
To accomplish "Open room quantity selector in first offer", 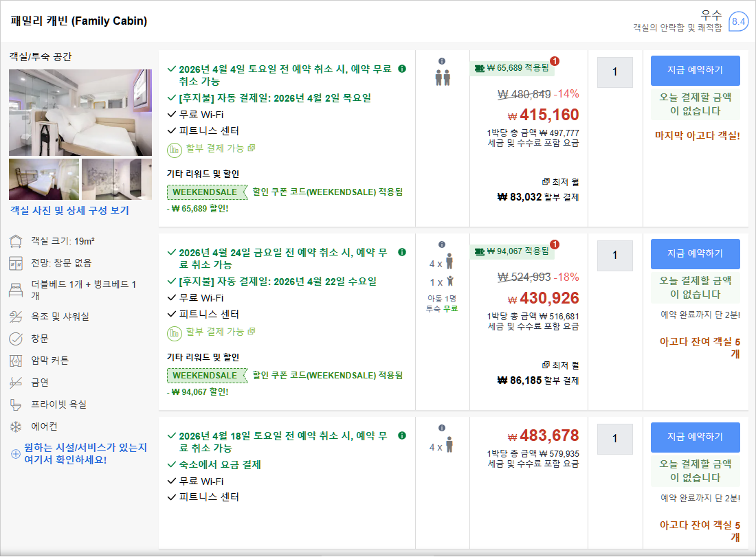I will point(614,72).
